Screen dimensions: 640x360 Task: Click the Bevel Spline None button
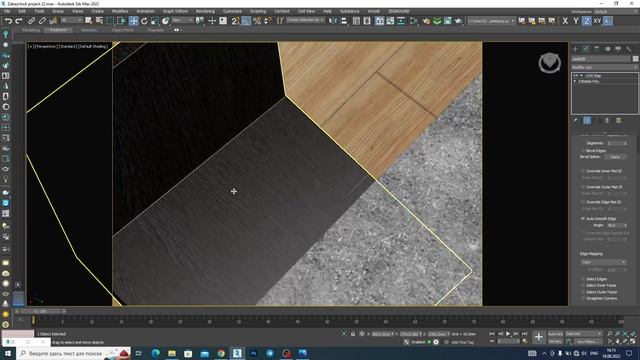pos(615,157)
